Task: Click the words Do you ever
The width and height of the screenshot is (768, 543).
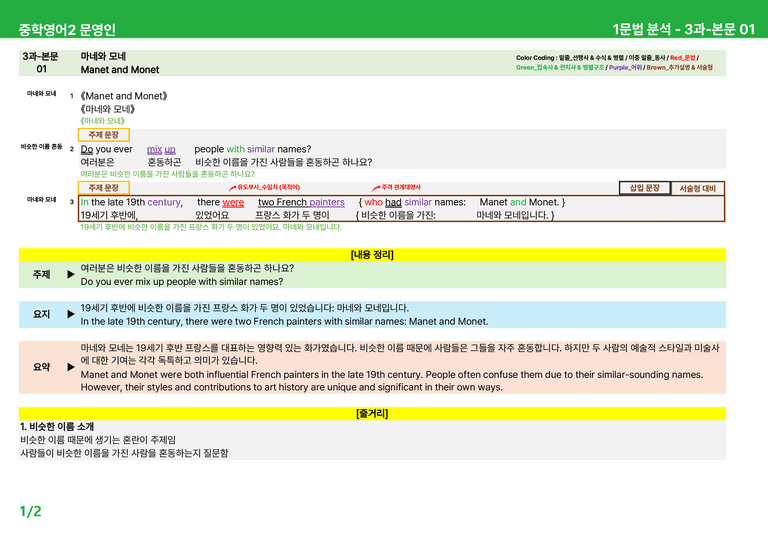Action: click(x=106, y=149)
